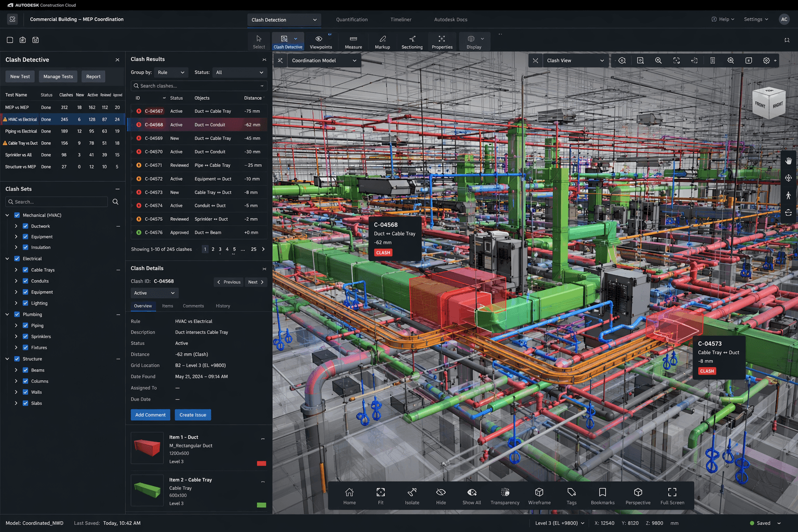Click the New Test button

pos(20,76)
